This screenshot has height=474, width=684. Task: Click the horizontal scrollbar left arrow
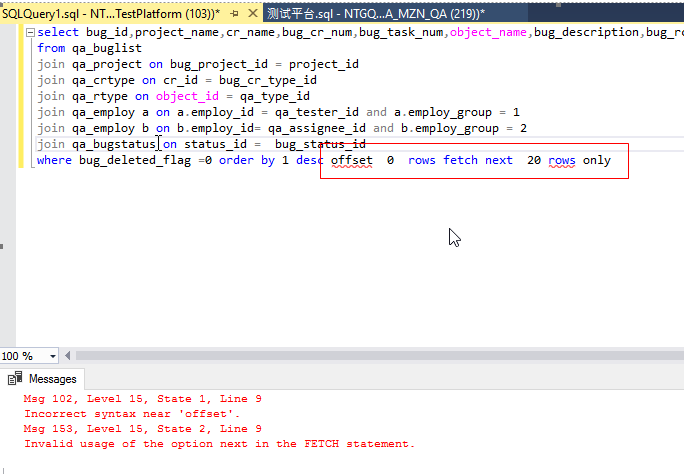tap(68, 356)
